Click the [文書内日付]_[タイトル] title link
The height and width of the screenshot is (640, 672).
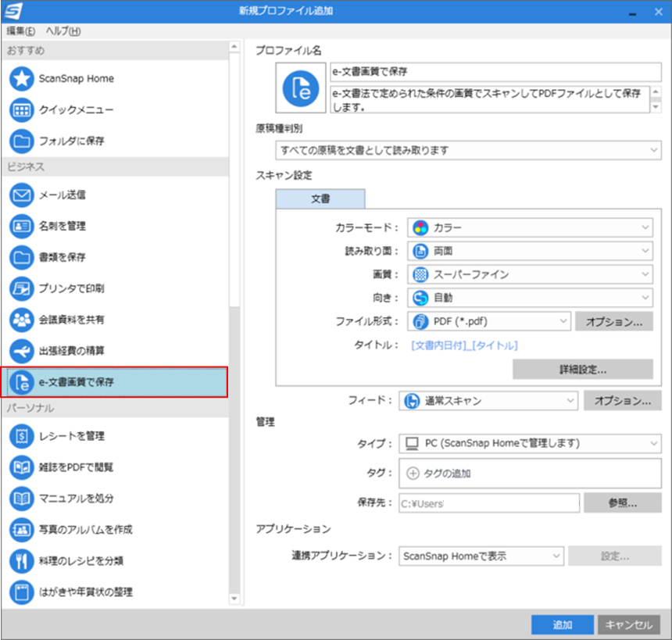(x=464, y=345)
